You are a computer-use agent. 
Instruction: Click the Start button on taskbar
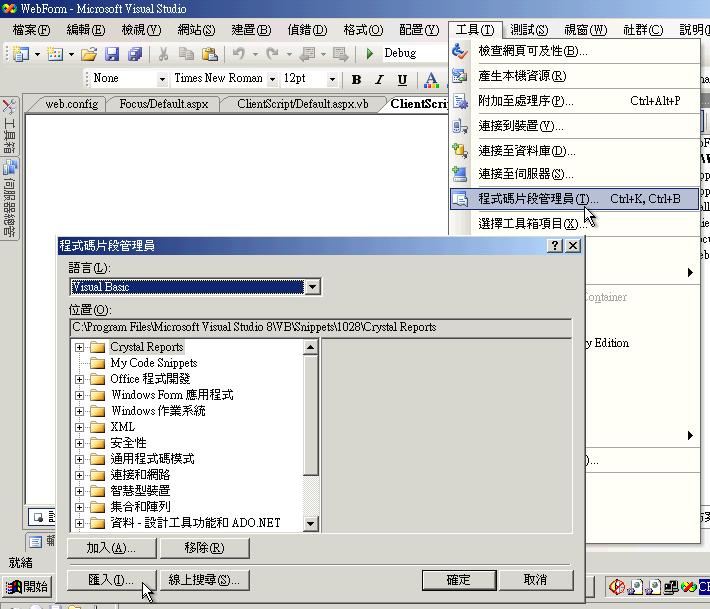27,587
